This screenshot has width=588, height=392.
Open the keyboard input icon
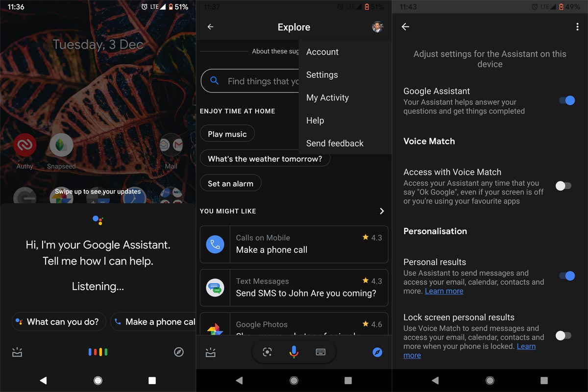tap(320, 352)
